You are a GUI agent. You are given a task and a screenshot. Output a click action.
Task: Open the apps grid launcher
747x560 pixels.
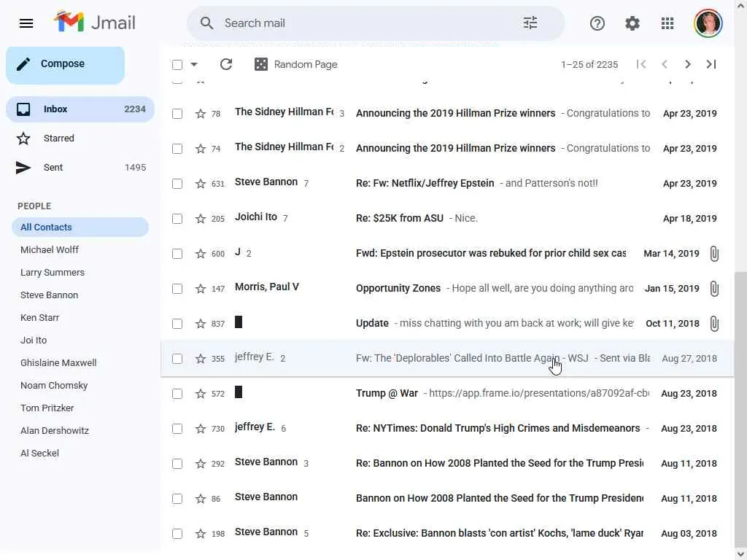[x=667, y=23]
